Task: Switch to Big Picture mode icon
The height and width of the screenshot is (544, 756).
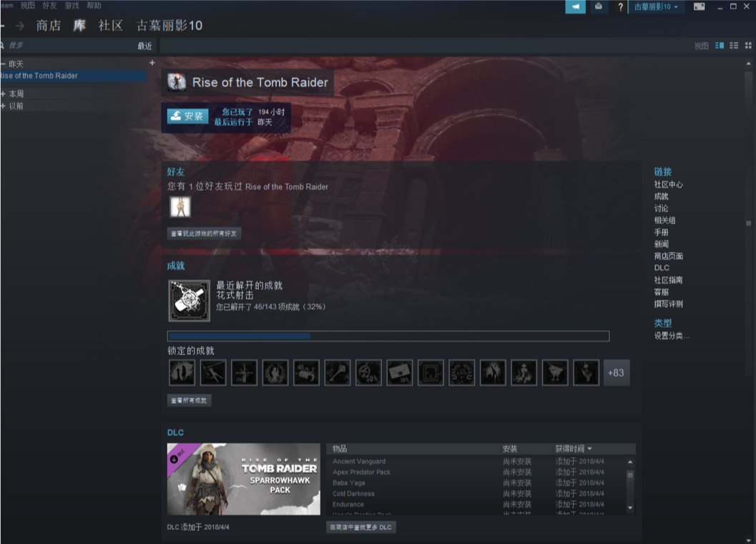Action: coord(699,6)
